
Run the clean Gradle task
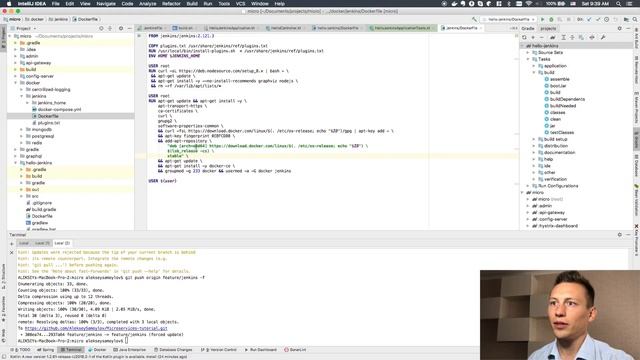tap(555, 119)
